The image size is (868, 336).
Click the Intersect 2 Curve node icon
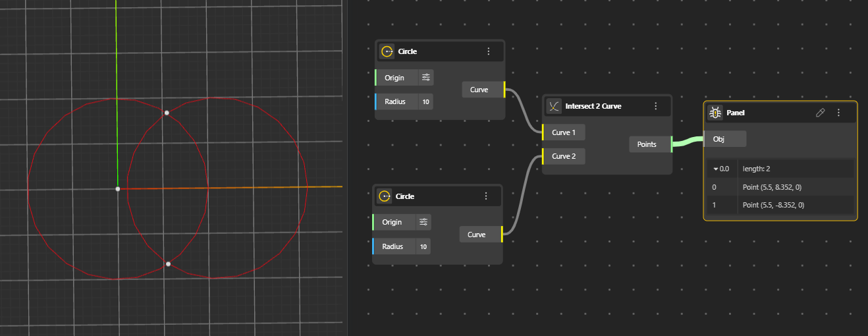point(554,106)
